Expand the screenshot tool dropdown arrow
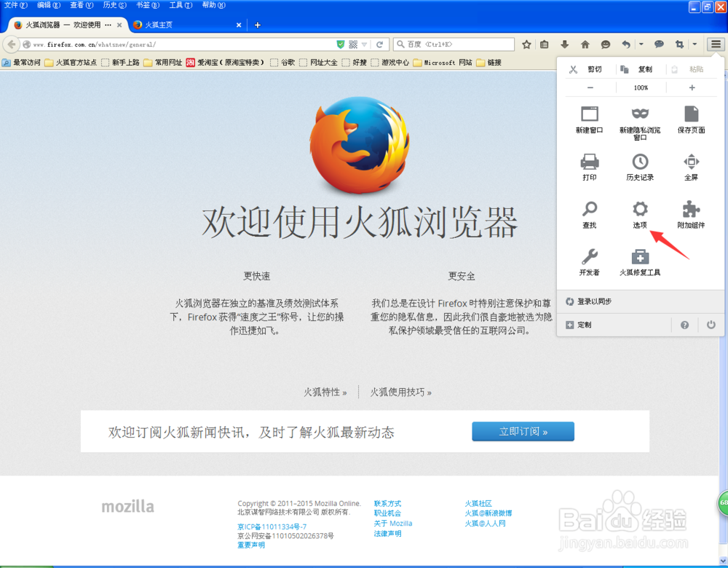Screen dimensions: 728x568 [695, 44]
